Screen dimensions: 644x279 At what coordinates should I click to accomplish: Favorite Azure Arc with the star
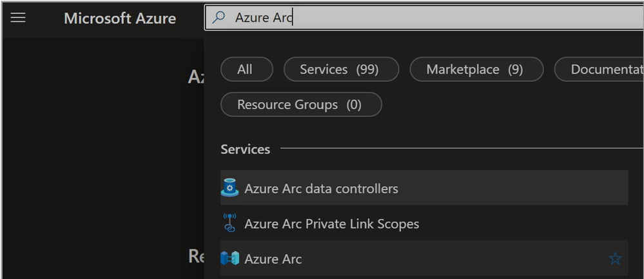[x=615, y=258]
